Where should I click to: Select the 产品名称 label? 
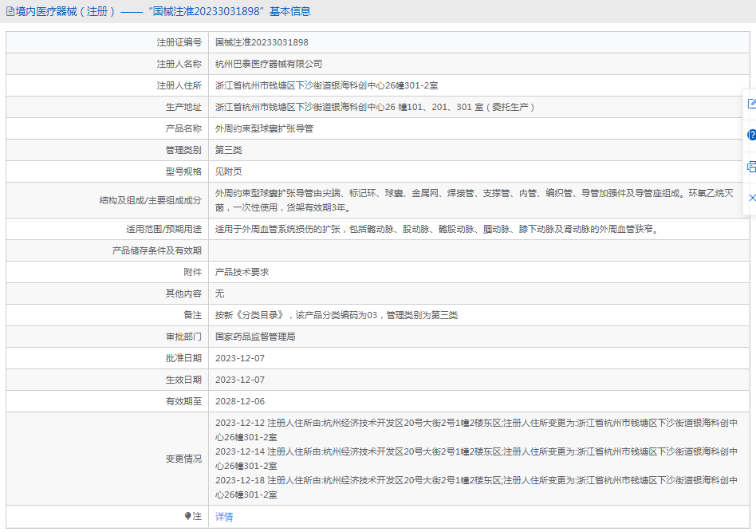tap(183, 128)
